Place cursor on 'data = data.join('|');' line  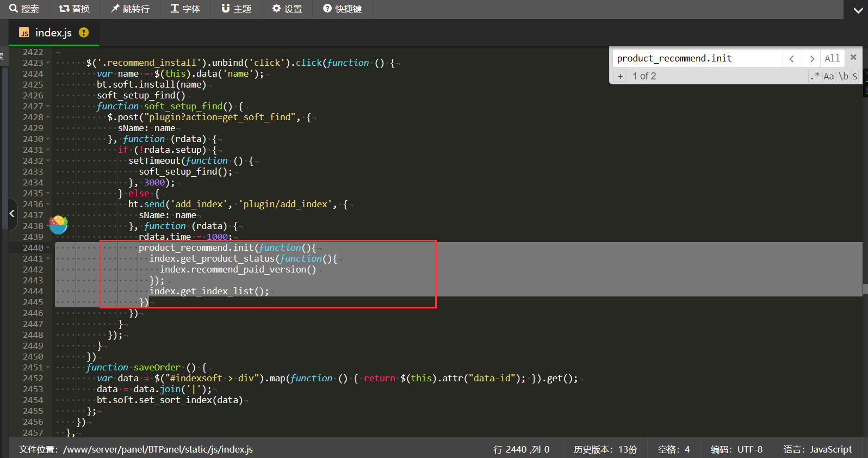click(154, 389)
